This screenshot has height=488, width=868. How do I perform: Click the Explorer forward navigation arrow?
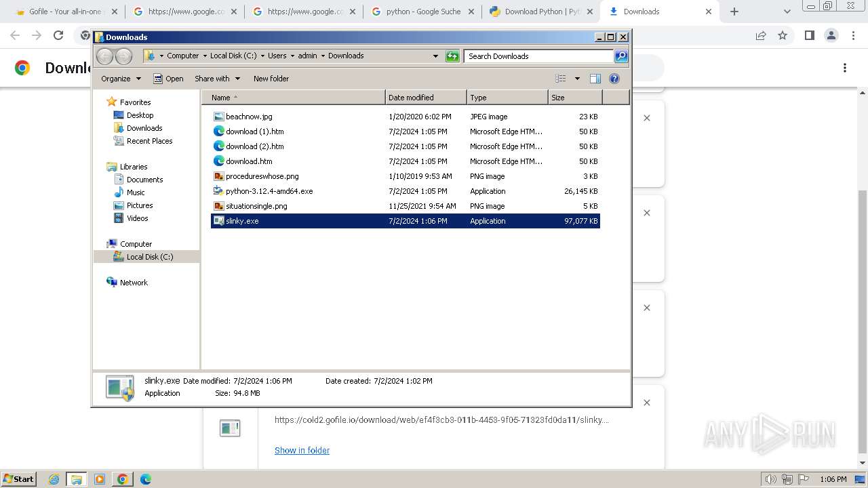123,56
